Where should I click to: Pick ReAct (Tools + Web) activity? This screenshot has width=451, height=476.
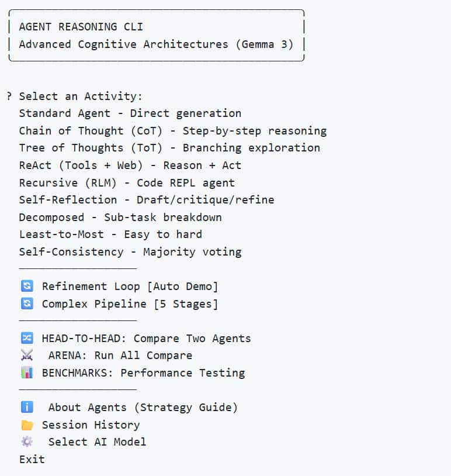click(130, 165)
